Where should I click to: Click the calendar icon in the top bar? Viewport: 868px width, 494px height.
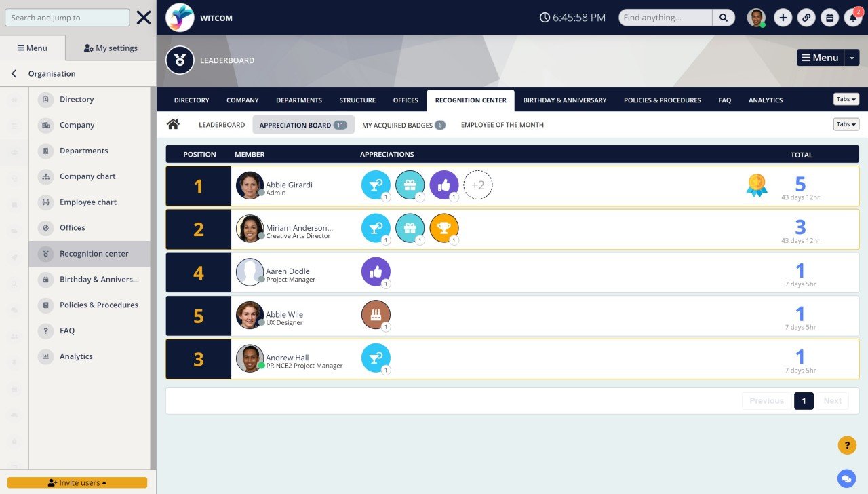(829, 17)
